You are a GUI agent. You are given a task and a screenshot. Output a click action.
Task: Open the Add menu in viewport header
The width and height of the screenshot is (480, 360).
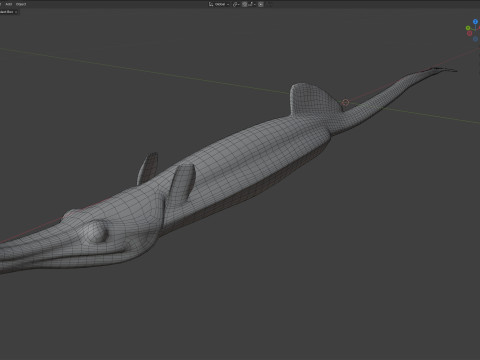click(9, 4)
